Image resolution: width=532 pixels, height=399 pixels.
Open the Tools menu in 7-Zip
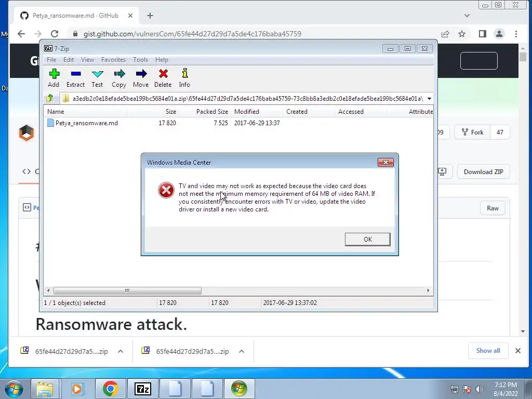pos(140,60)
